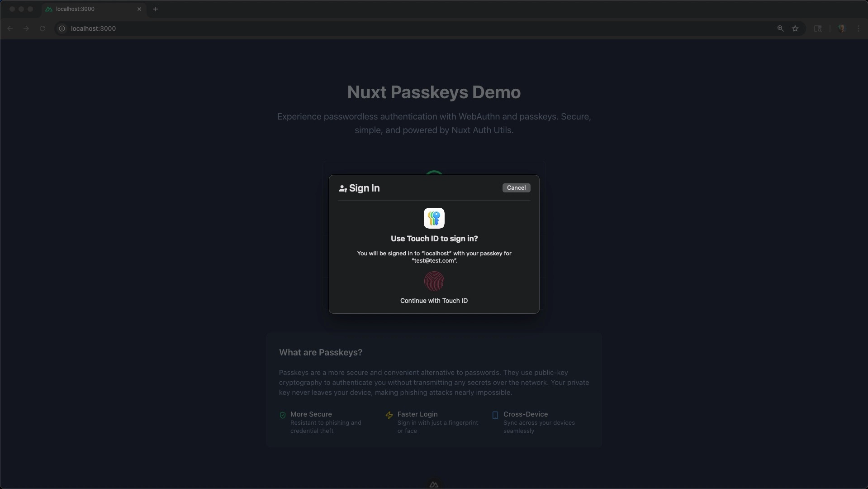868x489 pixels.
Task: Open the Chrome profile avatar
Action: (x=841, y=29)
